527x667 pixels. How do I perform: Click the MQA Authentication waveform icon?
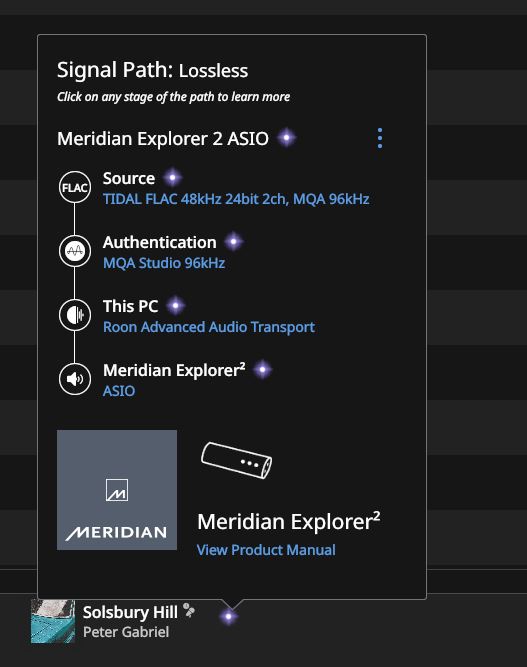(x=75, y=251)
